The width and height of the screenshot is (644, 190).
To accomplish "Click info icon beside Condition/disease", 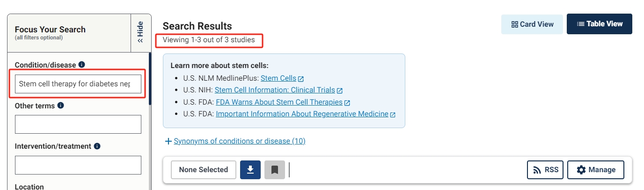I will coord(81,65).
